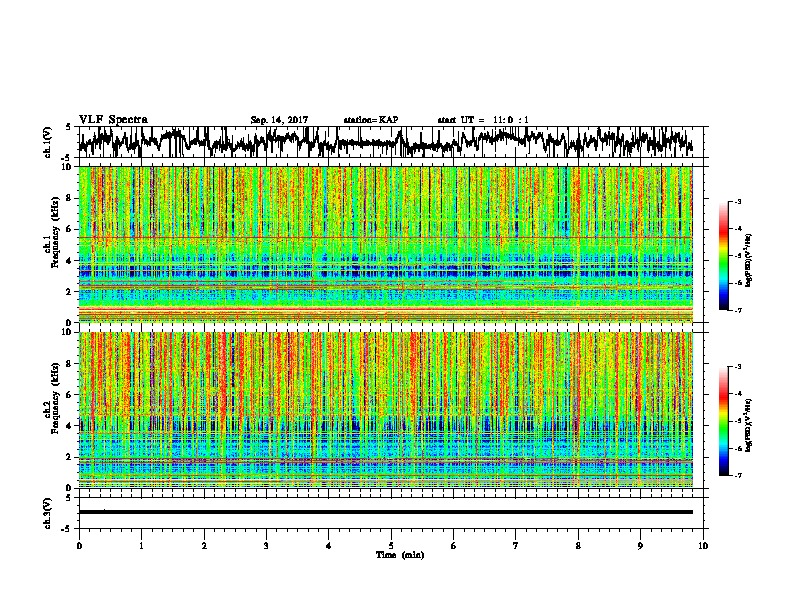Click the "station=KAP" header label
This screenshot has width=792, height=612.
tap(371, 120)
